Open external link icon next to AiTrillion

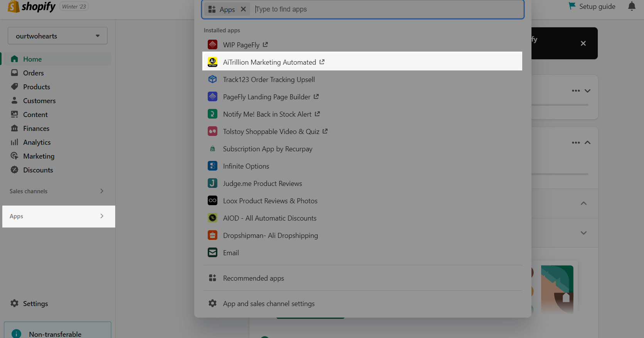click(322, 62)
